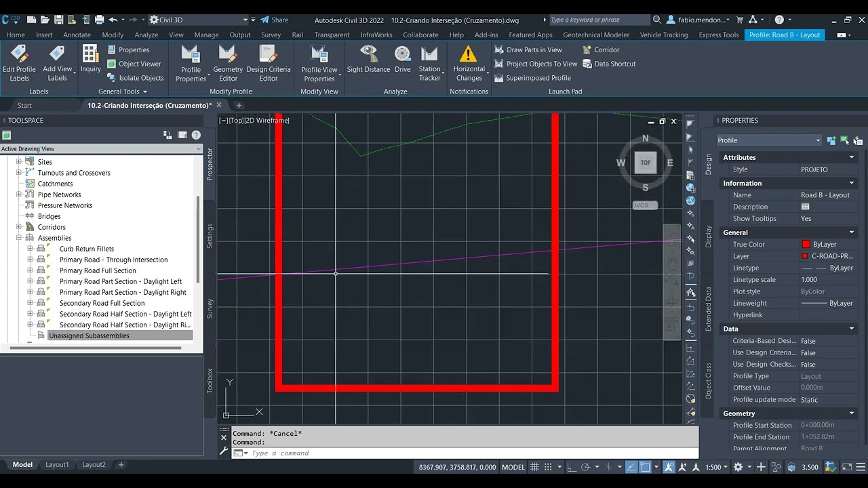Toggle ortho mode in status bar
The height and width of the screenshot is (488, 868).
tap(572, 467)
